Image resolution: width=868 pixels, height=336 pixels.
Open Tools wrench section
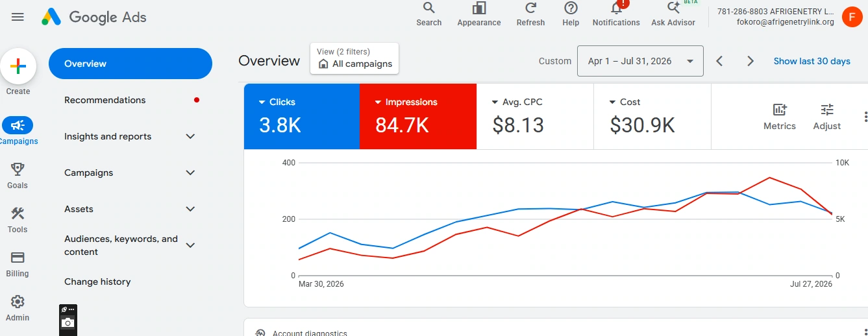[18, 220]
